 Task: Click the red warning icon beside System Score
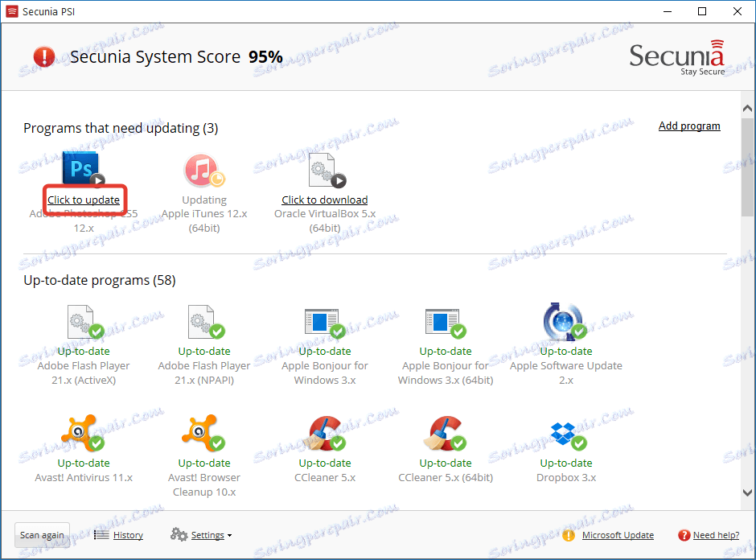click(44, 57)
